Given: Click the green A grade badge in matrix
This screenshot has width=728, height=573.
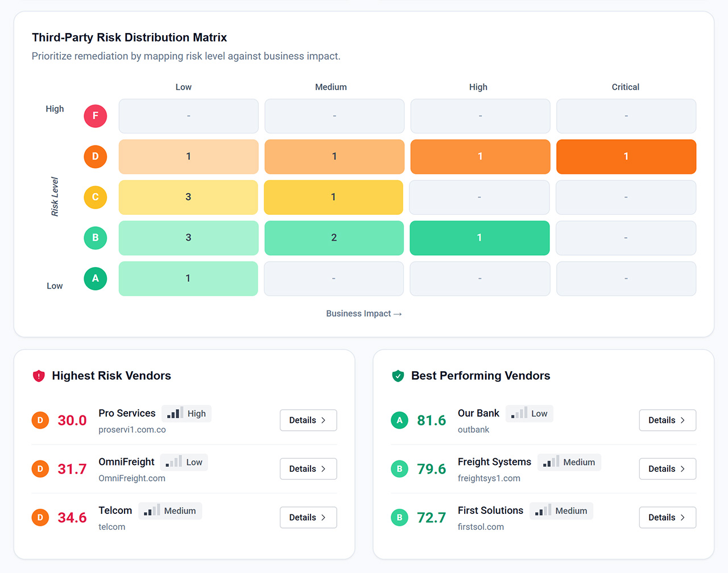Looking at the screenshot, I should click(x=96, y=279).
